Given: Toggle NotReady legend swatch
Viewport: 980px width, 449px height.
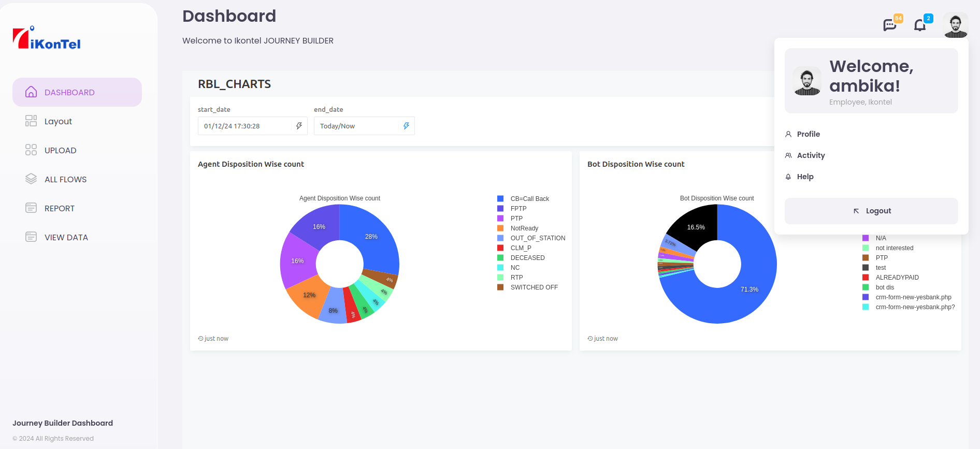Looking at the screenshot, I should click(500, 228).
